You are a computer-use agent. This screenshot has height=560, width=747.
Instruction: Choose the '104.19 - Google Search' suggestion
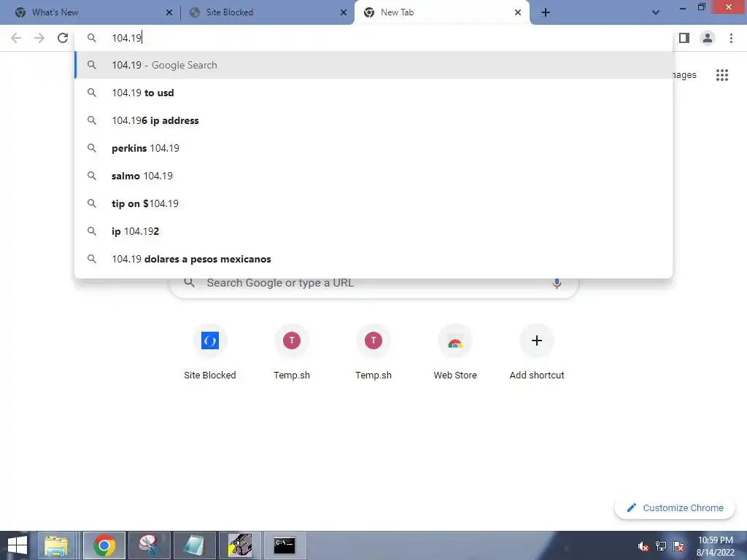point(374,65)
